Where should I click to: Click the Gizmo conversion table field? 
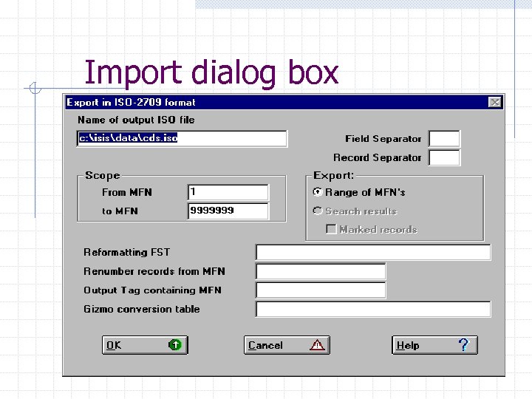click(373, 309)
